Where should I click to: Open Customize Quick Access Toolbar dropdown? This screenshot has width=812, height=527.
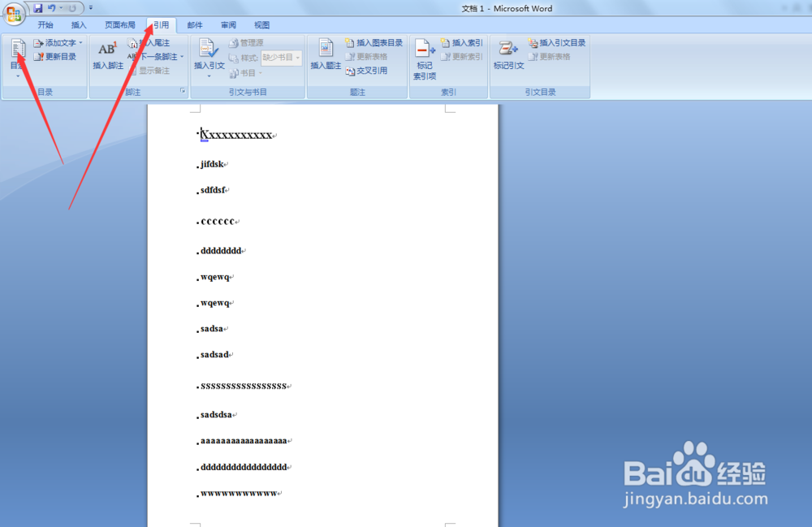[91, 8]
